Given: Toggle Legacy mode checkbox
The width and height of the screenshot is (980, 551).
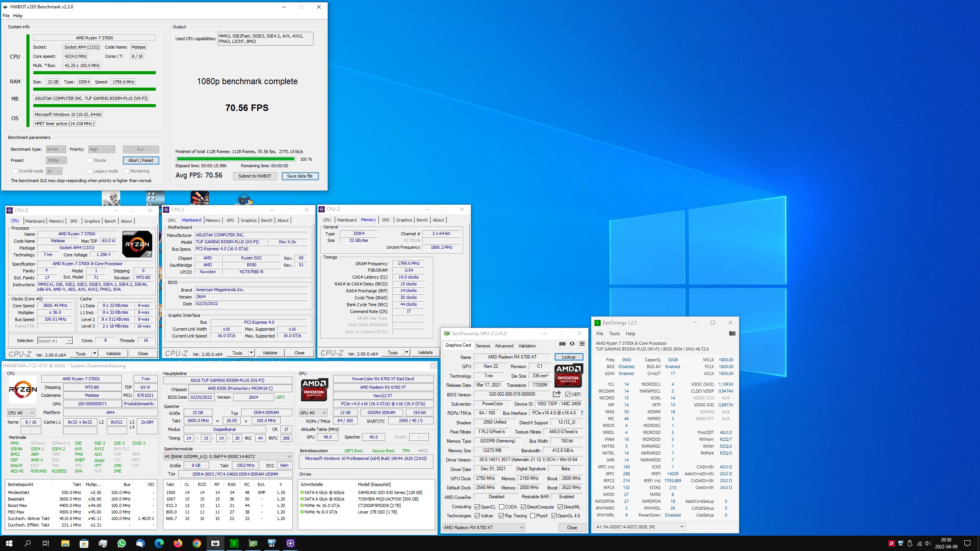Looking at the screenshot, I should [x=90, y=171].
